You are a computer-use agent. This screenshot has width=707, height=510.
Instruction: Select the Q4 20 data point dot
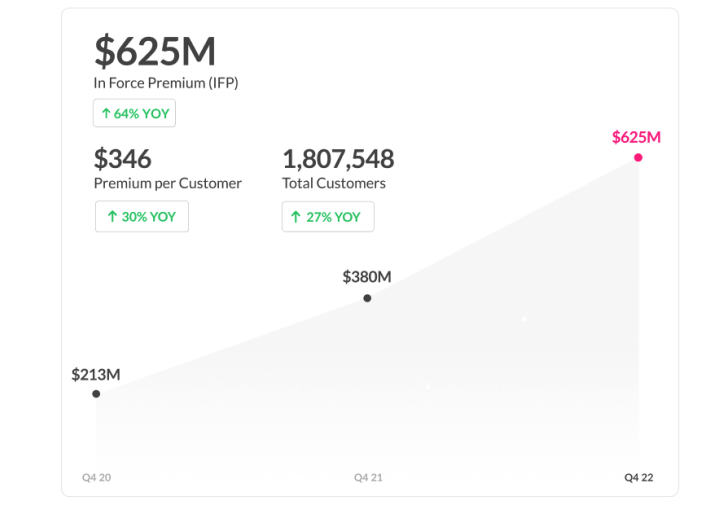[96, 394]
